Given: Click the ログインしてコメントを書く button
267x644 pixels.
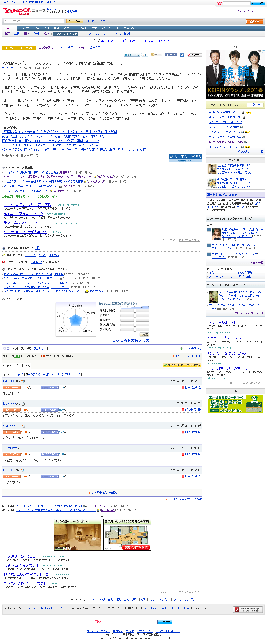Looking at the screenshot, I should pyautogui.click(x=182, y=365).
